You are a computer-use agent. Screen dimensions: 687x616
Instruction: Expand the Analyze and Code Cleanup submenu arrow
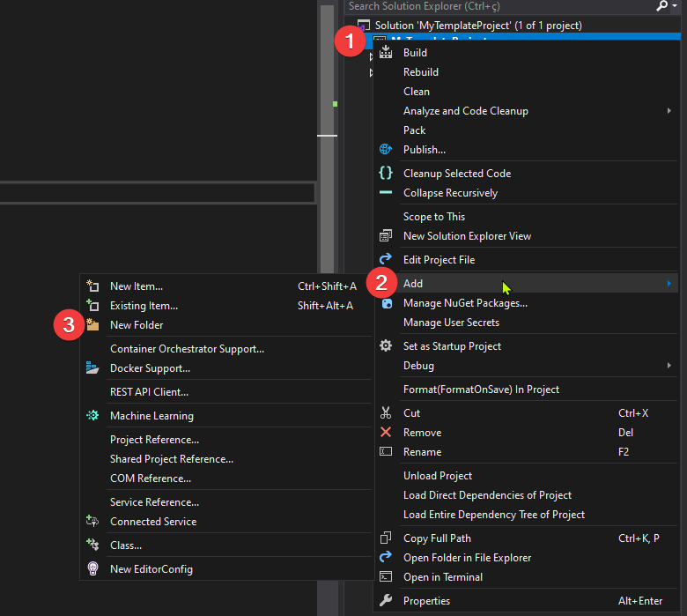click(669, 110)
